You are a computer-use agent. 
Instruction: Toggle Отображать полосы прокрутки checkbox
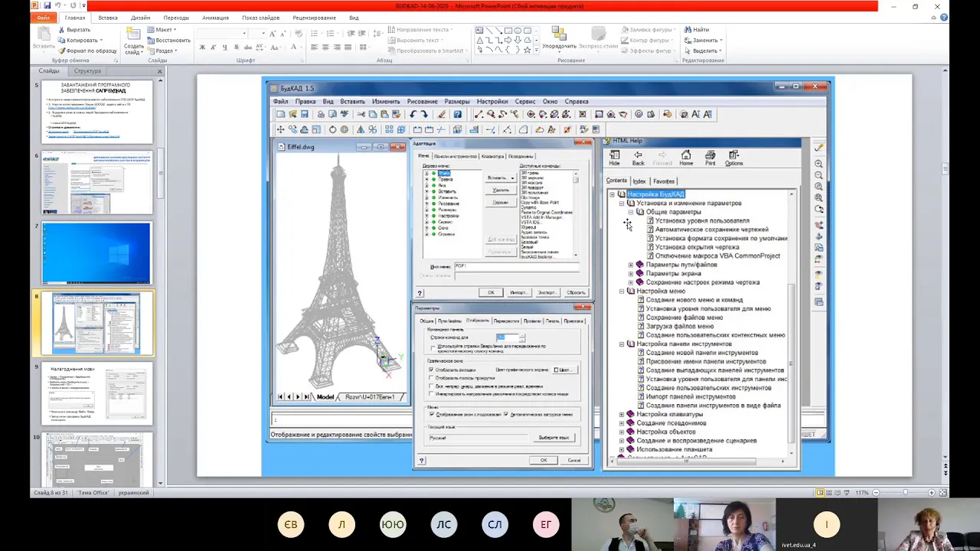(x=431, y=378)
